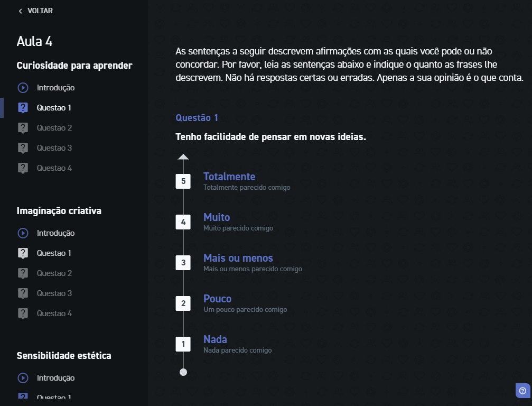
Task: Click question icon of Curiosidade Questao 2
Action: coord(23,128)
